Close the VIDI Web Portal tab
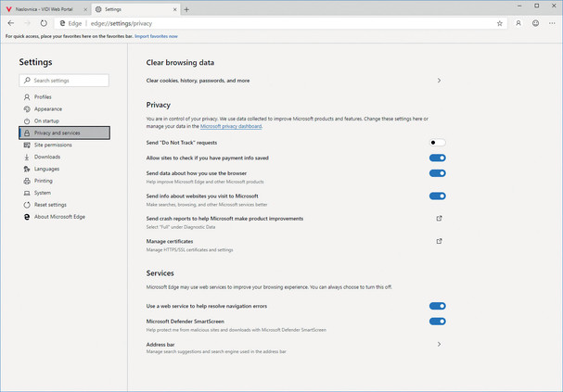Screen dimensions: 563x392 pyautogui.click(x=85, y=9)
